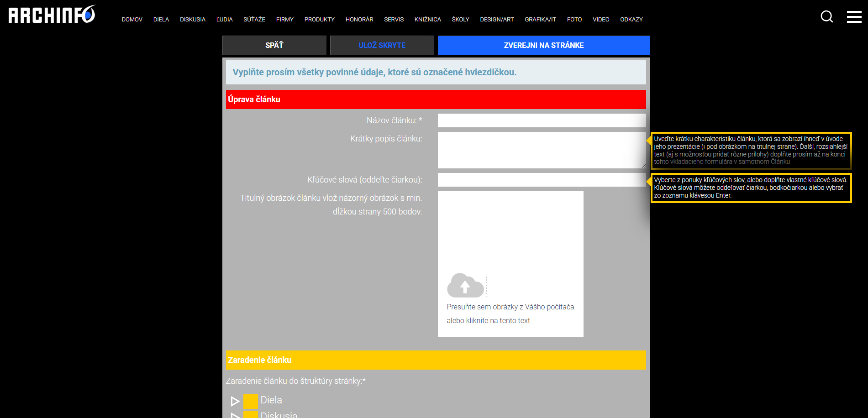
Task: Click the yellow Diela folder icon
Action: 251,401
